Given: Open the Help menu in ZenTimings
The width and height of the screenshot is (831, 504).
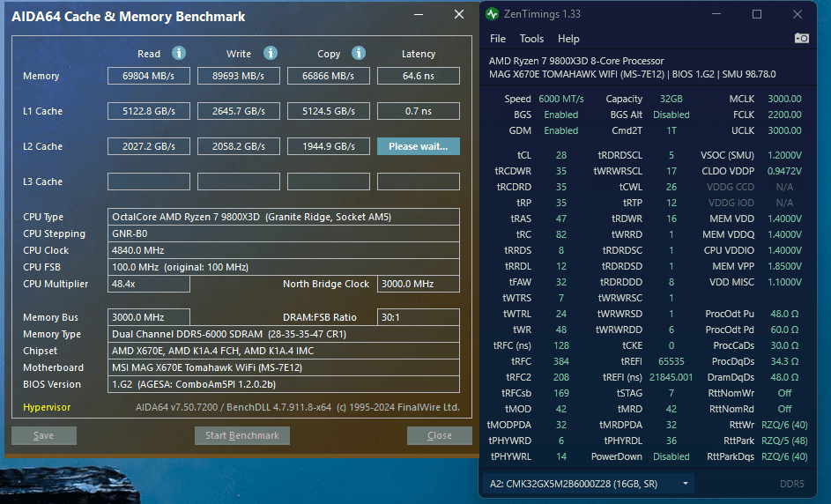Looking at the screenshot, I should [568, 39].
